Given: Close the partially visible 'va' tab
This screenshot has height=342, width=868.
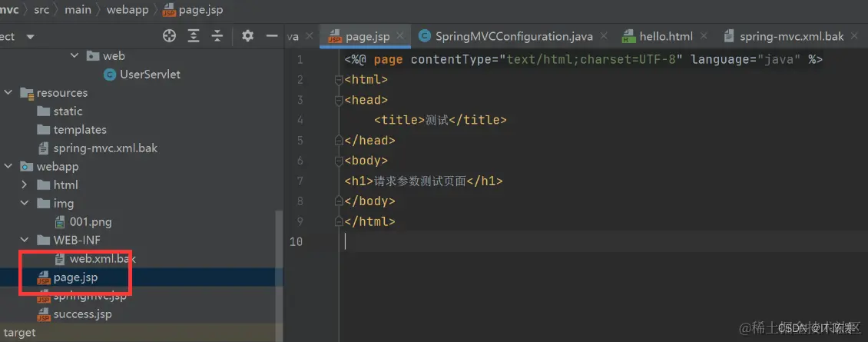Looking at the screenshot, I should point(310,37).
